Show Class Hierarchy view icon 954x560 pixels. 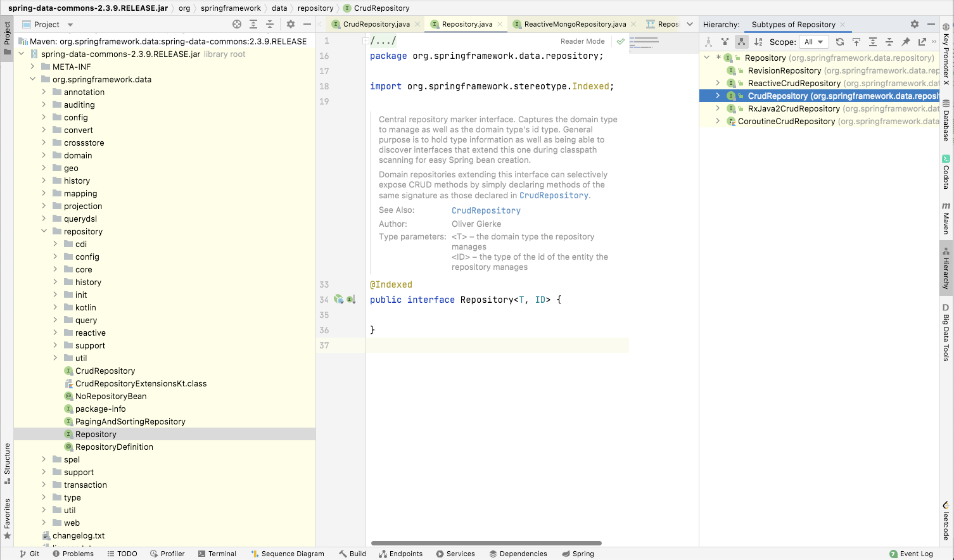pos(709,42)
